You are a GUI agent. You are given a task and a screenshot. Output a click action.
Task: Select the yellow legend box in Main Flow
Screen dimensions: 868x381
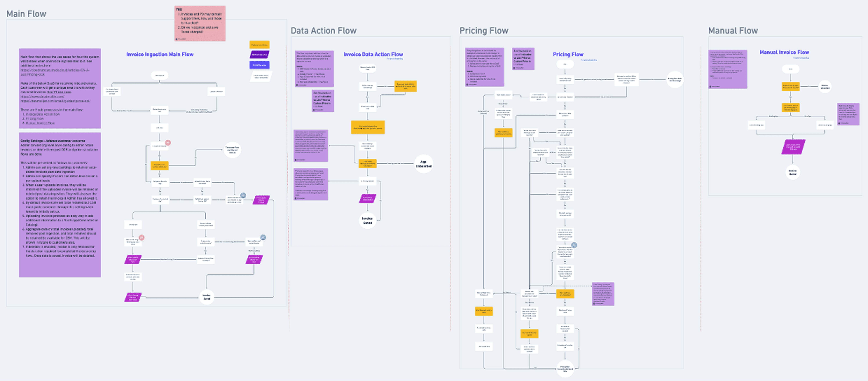tap(259, 45)
